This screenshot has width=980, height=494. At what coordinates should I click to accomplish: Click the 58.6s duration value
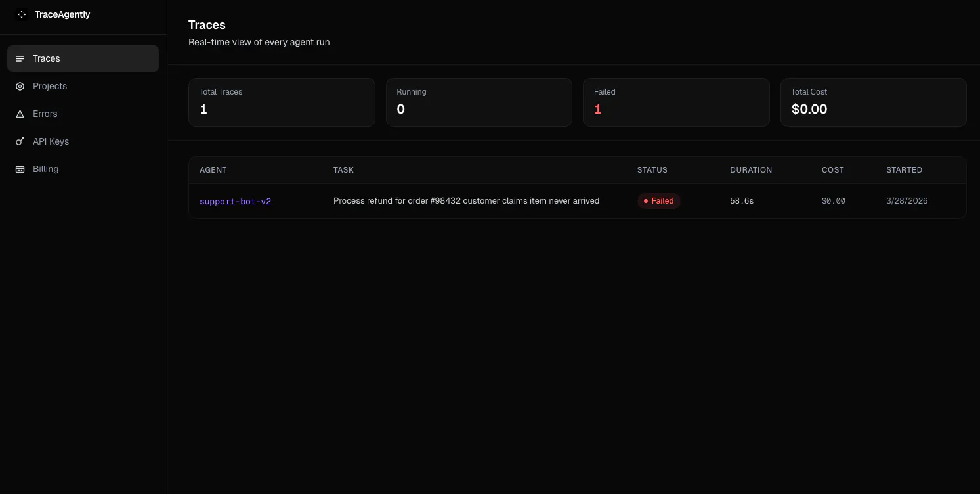742,201
